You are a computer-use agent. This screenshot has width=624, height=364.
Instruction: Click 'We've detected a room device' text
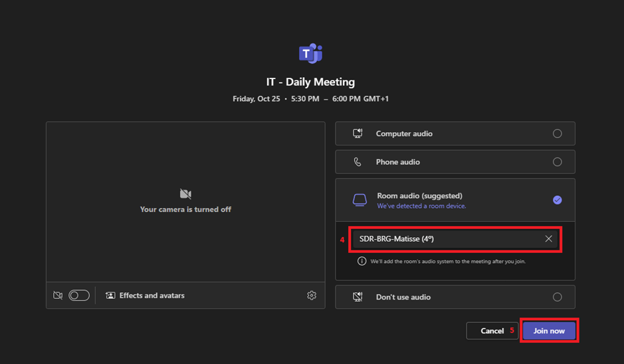pos(421,206)
